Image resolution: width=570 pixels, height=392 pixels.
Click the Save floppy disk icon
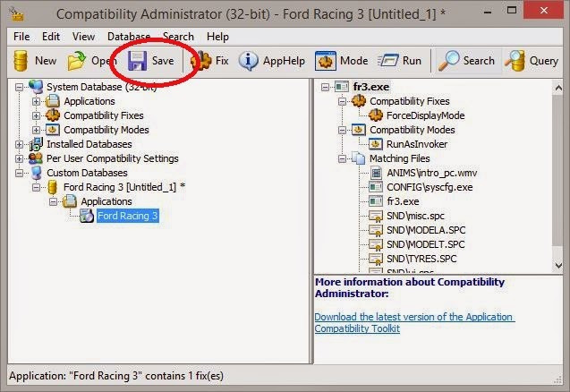coord(137,61)
